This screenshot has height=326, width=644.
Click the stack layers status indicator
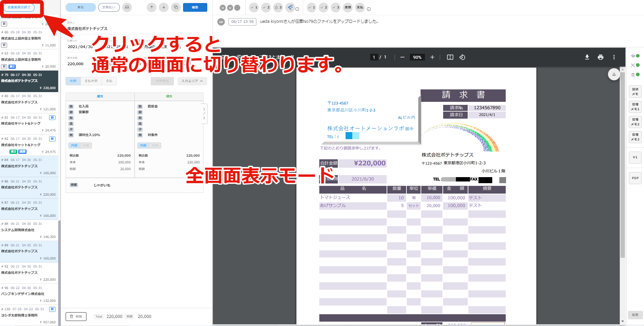[x=635, y=56]
